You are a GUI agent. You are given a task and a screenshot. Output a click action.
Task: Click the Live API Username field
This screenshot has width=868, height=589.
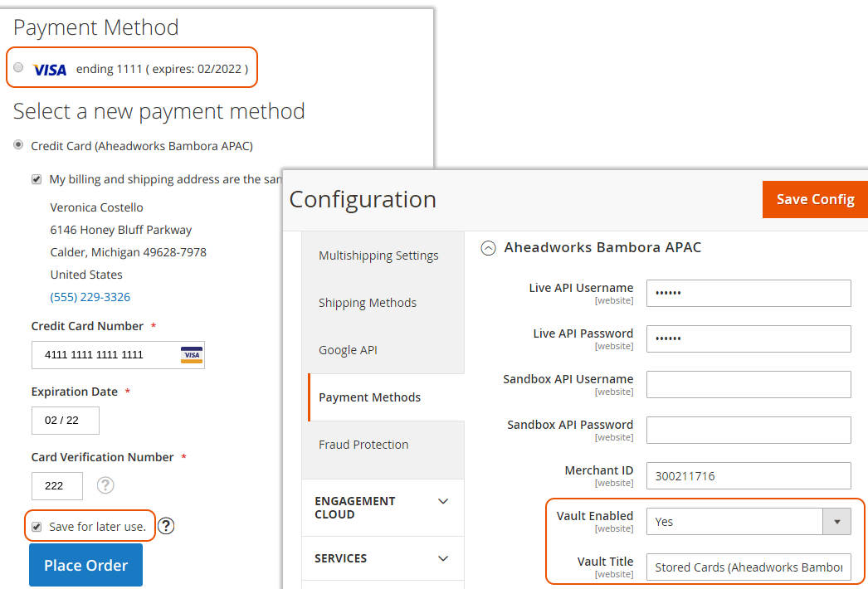pyautogui.click(x=749, y=294)
